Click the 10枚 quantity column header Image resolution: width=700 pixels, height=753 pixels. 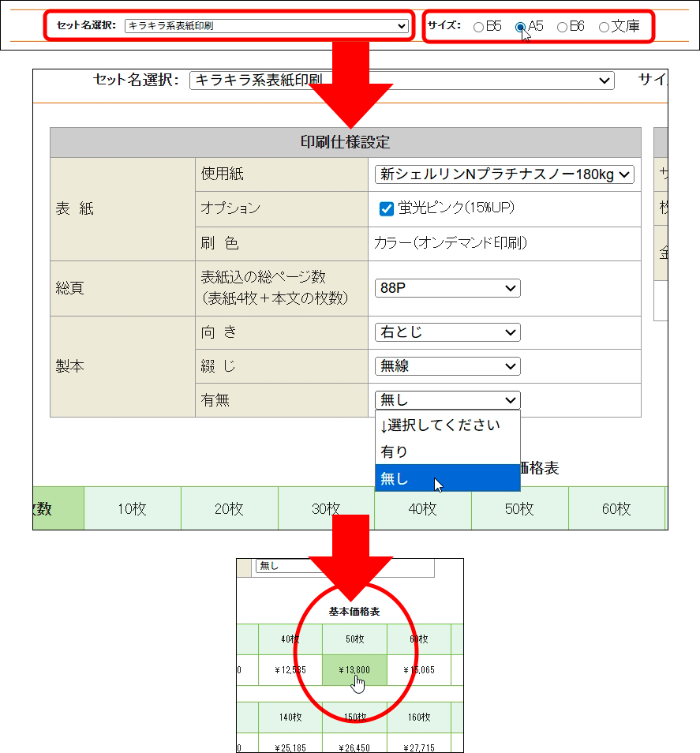click(133, 508)
